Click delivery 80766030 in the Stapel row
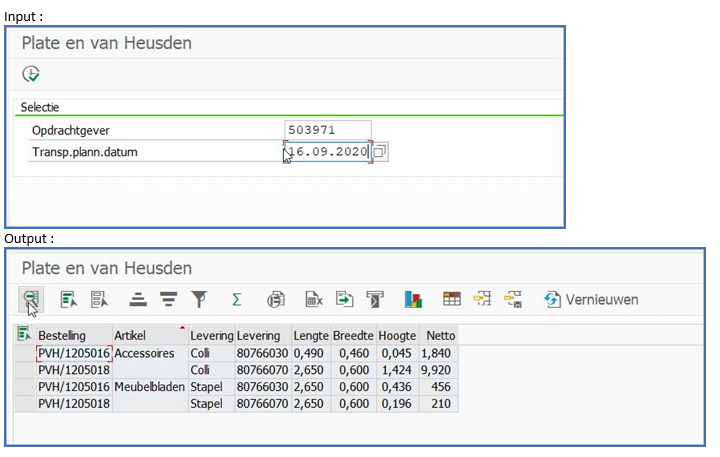This screenshot has width=720, height=457. click(263, 387)
